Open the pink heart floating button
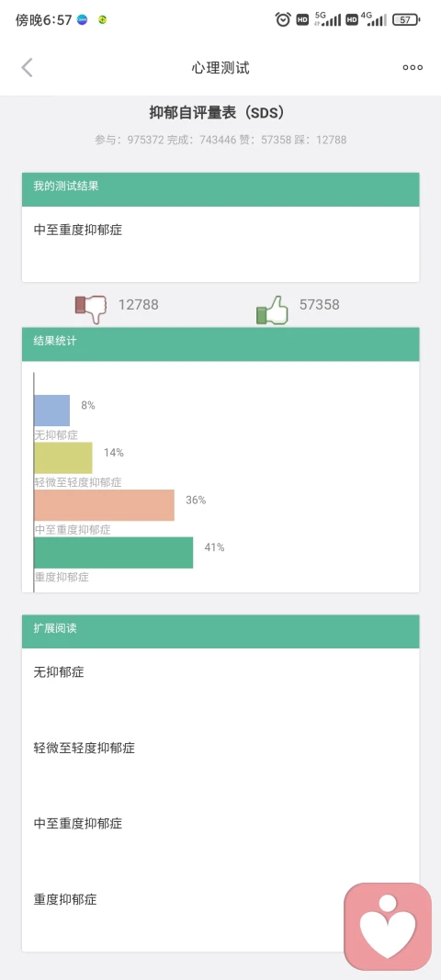 coord(388,926)
